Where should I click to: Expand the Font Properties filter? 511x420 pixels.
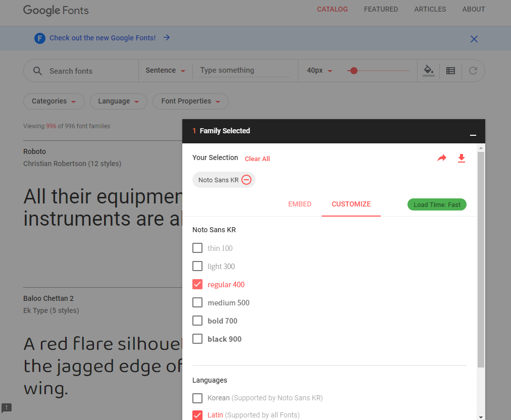coord(191,101)
